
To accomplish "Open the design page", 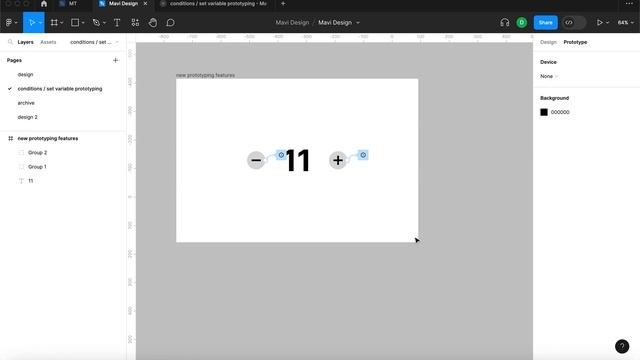I will tap(25, 75).
